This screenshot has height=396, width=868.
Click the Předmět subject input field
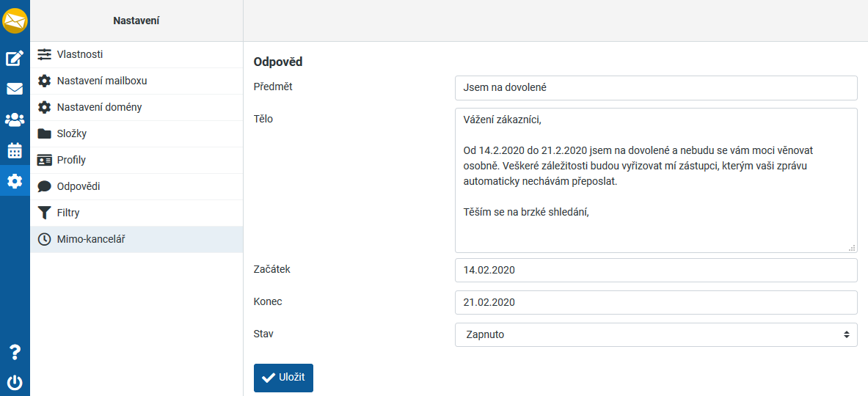coord(655,87)
